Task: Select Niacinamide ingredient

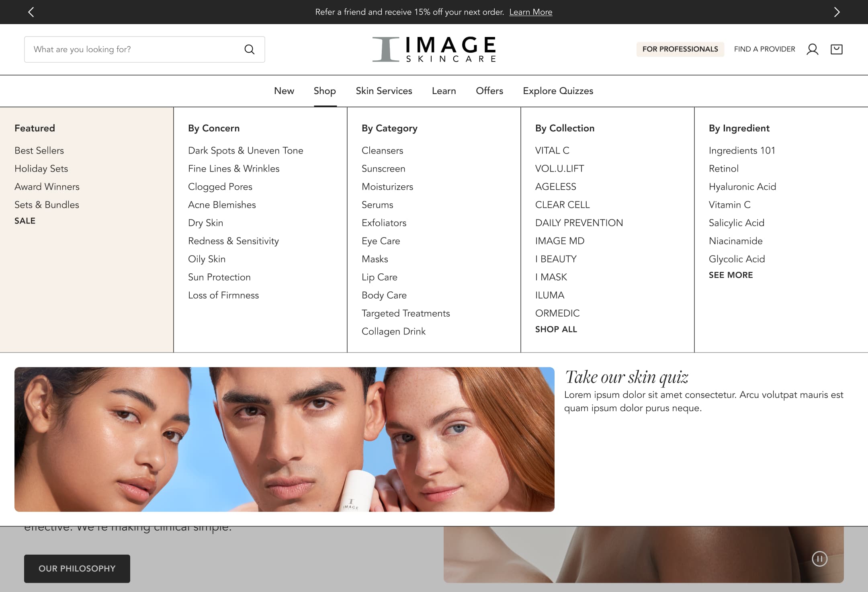Action: 735,241
